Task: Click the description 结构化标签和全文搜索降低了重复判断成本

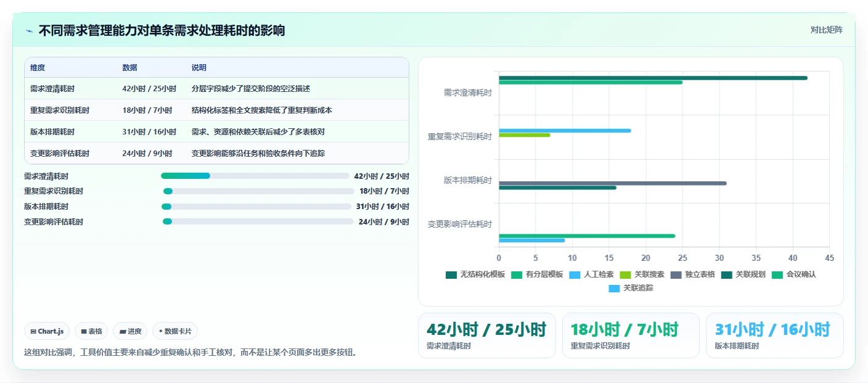Action: pyautogui.click(x=262, y=110)
